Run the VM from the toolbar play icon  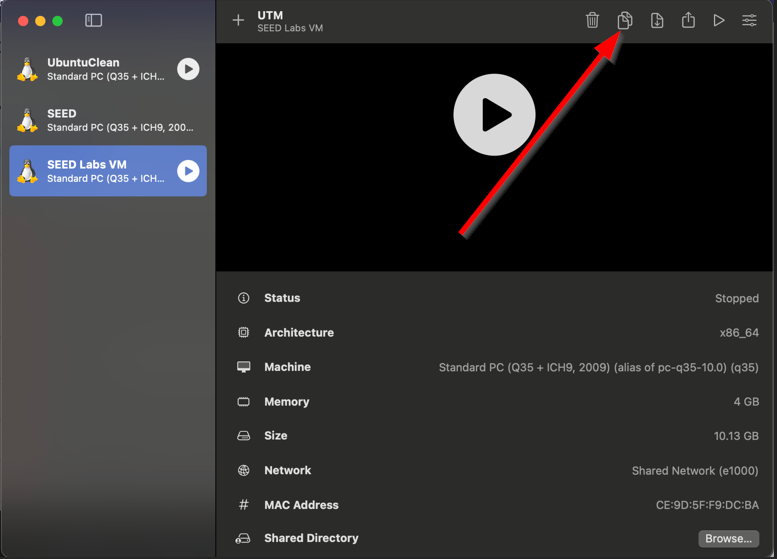719,20
